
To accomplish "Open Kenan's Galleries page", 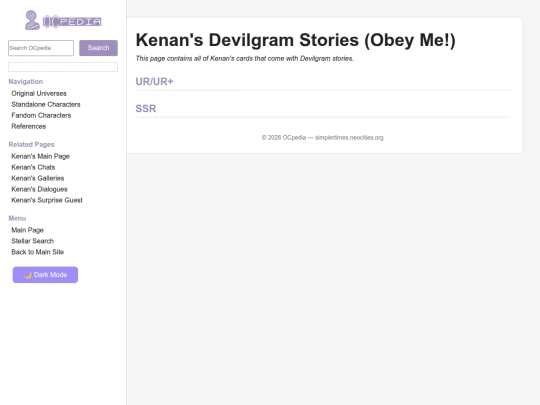I will tap(38, 178).
